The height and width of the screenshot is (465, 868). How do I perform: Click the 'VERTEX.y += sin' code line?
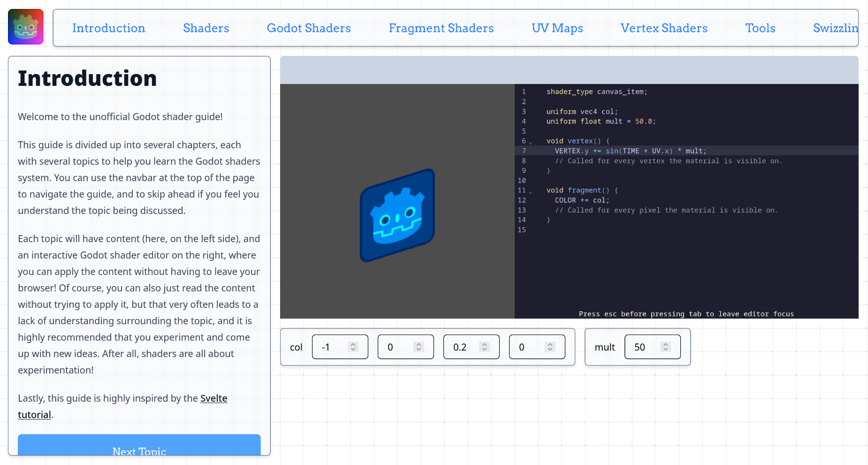tap(631, 151)
